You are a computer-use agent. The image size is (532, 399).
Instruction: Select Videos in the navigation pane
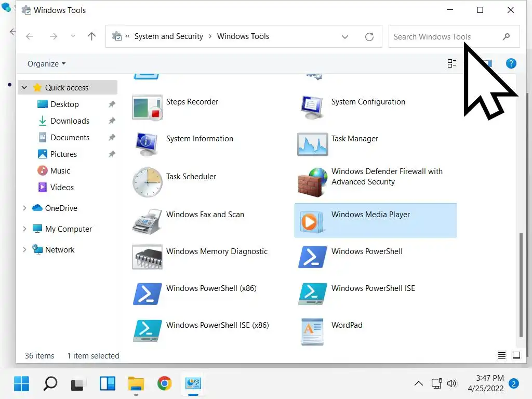pos(62,187)
